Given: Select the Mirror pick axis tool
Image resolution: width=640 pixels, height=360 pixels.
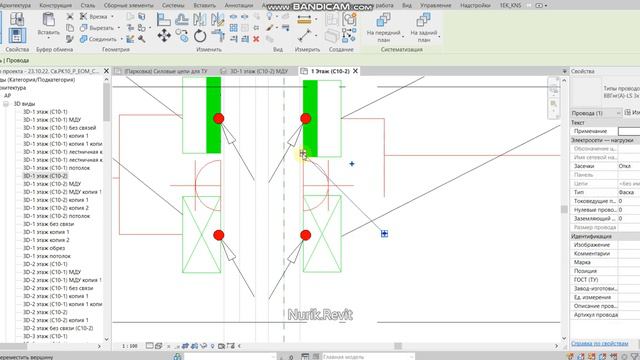Looking at the screenshot, I should point(200,19).
